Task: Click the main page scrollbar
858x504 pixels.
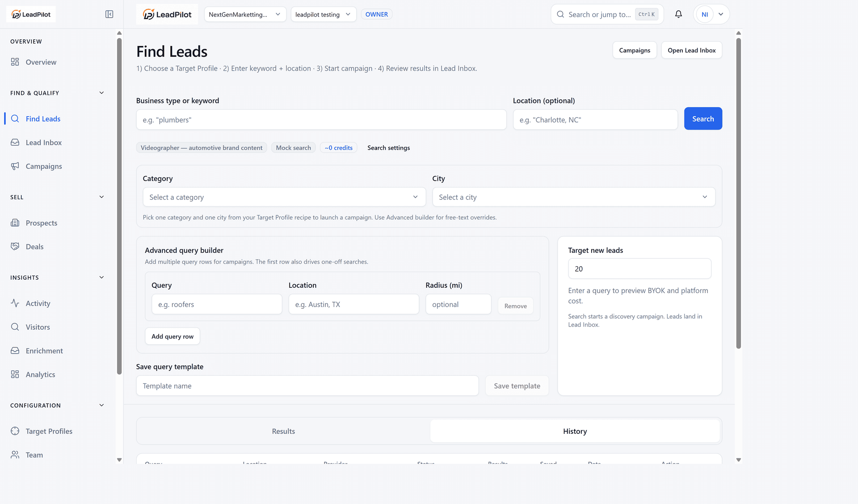Action: (x=739, y=193)
